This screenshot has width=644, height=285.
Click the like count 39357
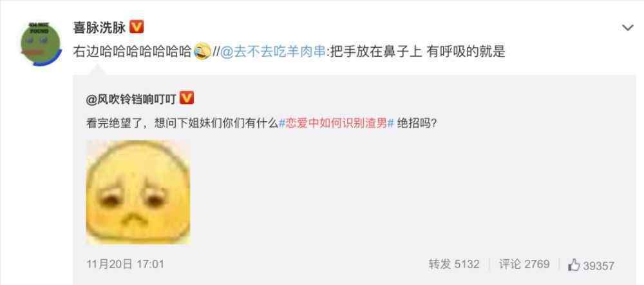pos(598,266)
